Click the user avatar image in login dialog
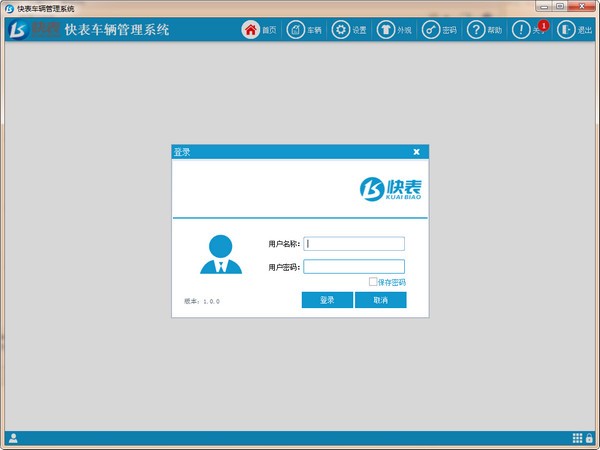 tap(221, 254)
